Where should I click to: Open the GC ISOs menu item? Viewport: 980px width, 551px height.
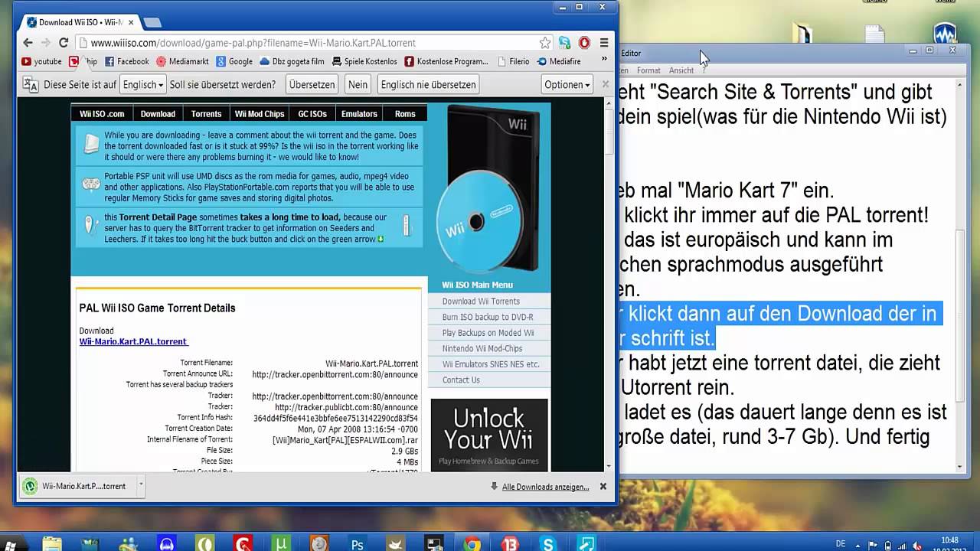click(x=312, y=113)
